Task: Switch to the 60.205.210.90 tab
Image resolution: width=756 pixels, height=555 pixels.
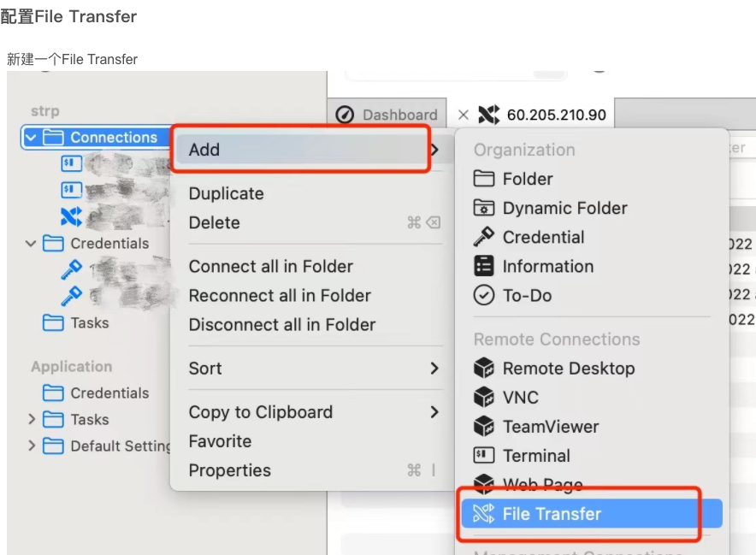Action: [x=531, y=115]
